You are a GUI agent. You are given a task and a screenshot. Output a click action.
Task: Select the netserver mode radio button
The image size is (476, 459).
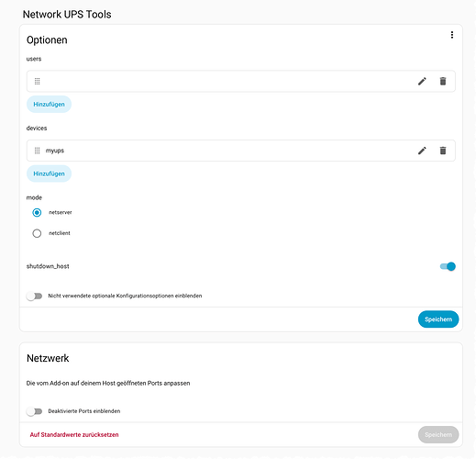tap(37, 212)
